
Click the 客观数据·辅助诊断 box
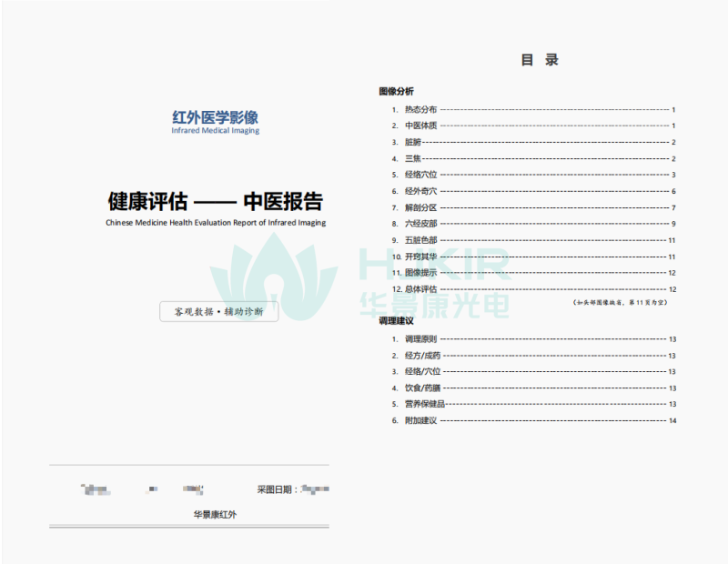click(x=218, y=311)
